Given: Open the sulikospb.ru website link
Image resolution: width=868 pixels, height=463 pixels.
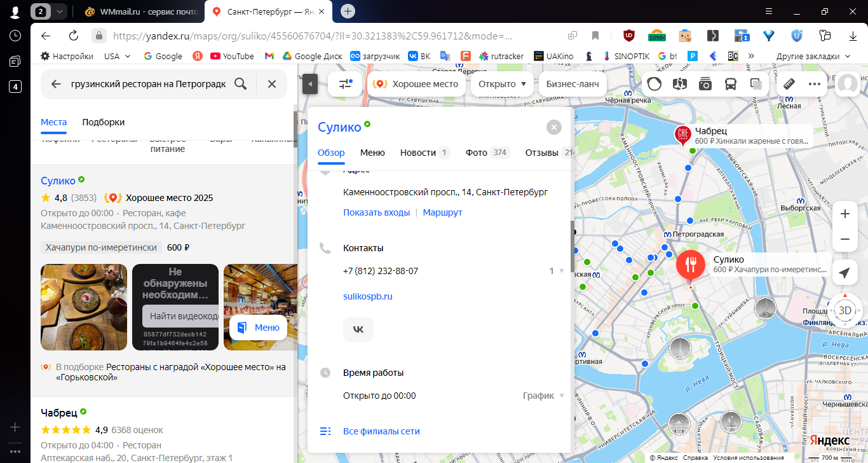Looking at the screenshot, I should (x=368, y=296).
